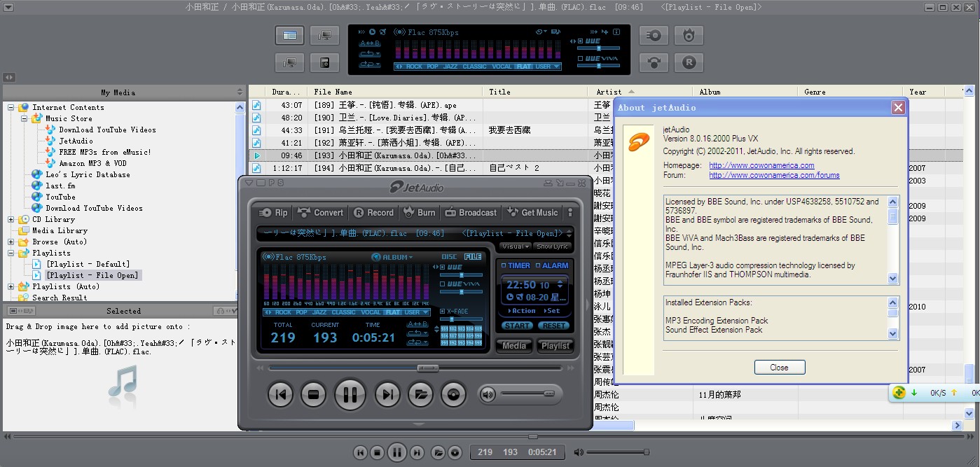This screenshot has height=467, width=980.
Task: Open the Broadcast tool in the mini player
Action: pos(469,212)
